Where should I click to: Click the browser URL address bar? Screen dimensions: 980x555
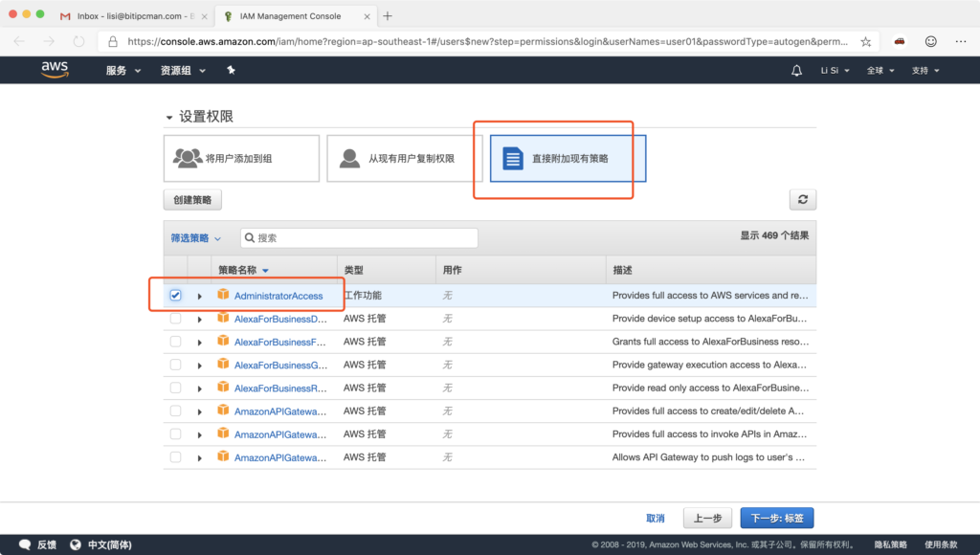pyautogui.click(x=487, y=41)
